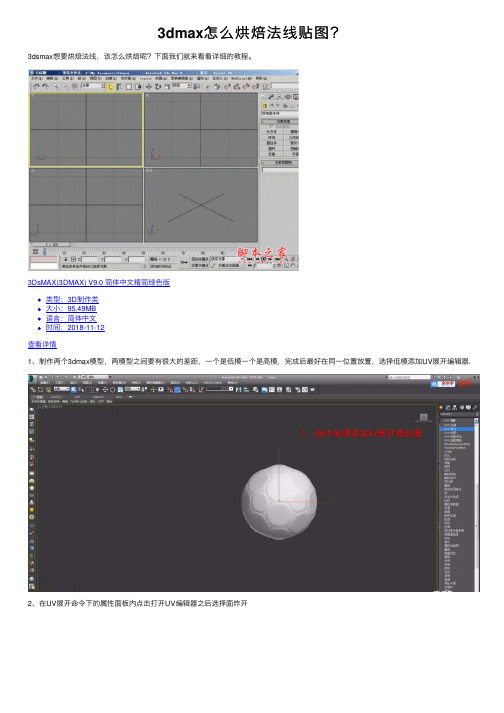Image resolution: width=504 pixels, height=713 pixels.
Task: Expand the reference coordinate dropdown showing 视图
Action: 181,85
